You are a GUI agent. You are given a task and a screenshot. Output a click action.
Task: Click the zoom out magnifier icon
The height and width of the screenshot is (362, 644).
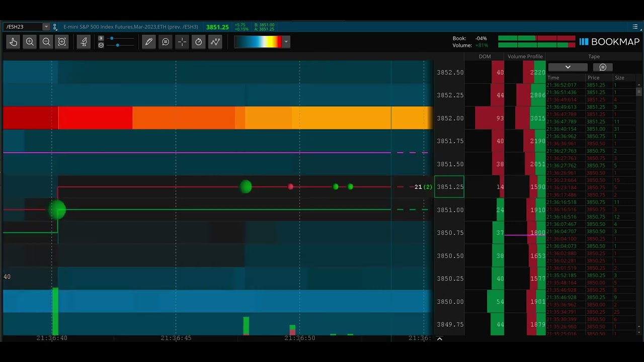[46, 42]
